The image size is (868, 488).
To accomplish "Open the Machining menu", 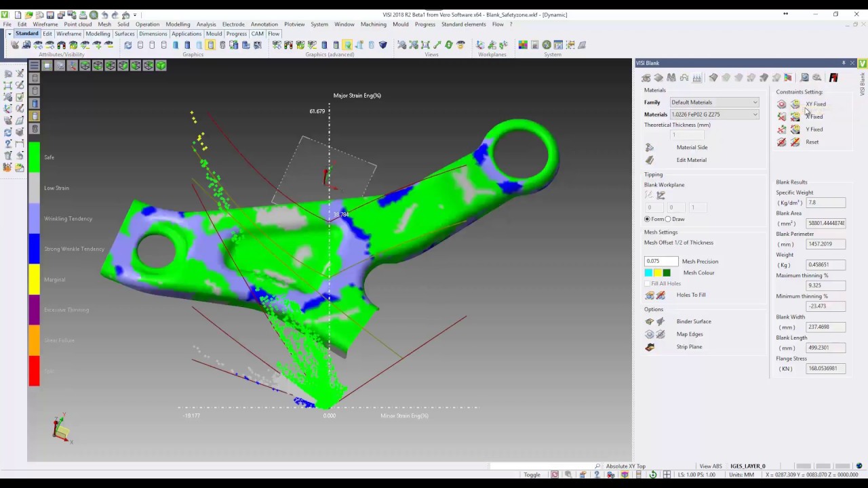I will 374,24.
